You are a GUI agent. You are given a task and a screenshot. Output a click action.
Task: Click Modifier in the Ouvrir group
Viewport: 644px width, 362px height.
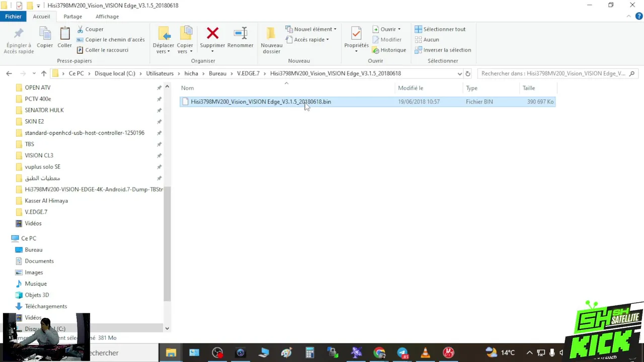pyautogui.click(x=386, y=40)
